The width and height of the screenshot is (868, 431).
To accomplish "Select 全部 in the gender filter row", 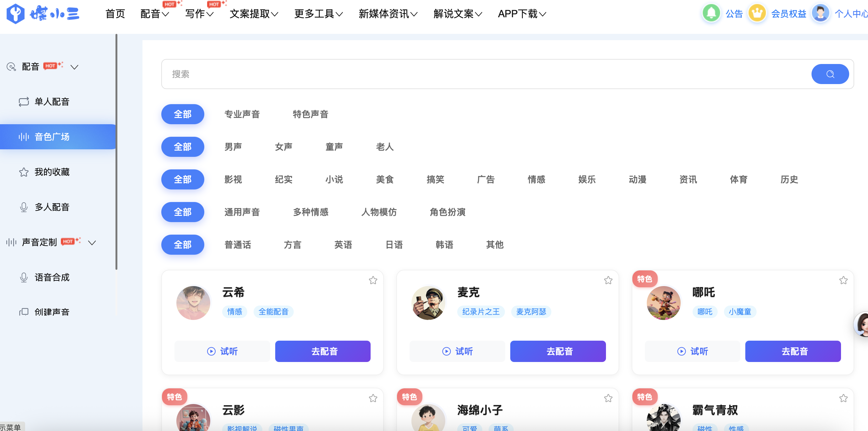I will [x=183, y=147].
